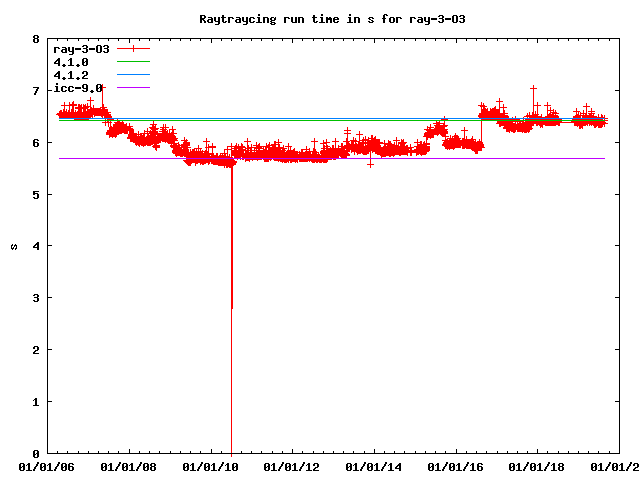Select the 4.1.2 legend entry text
640x480 pixels.
71,75
